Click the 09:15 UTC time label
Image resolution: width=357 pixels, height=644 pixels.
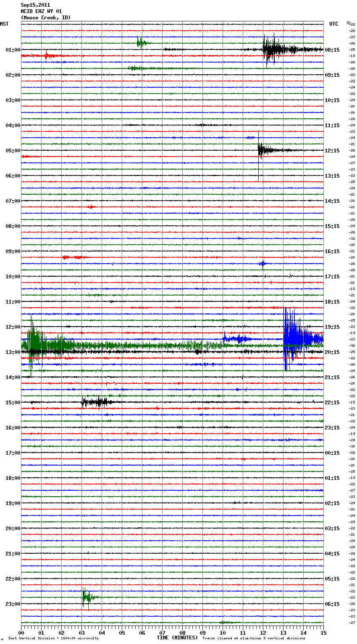click(332, 75)
